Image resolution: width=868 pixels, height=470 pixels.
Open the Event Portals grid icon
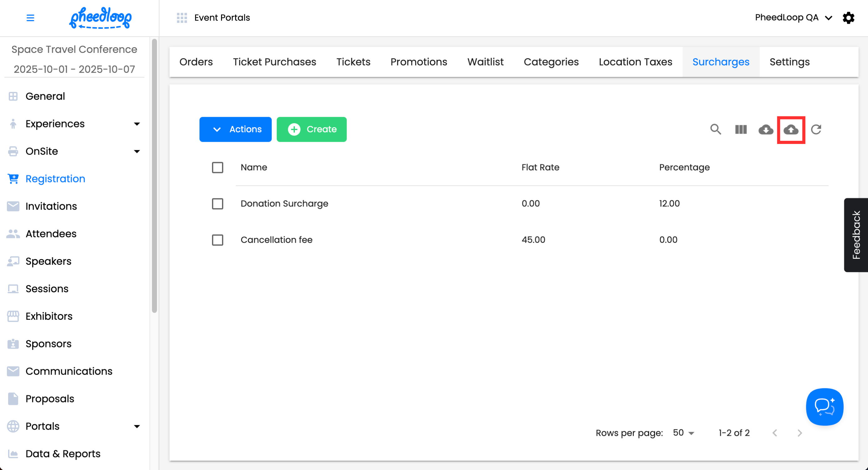click(x=182, y=18)
